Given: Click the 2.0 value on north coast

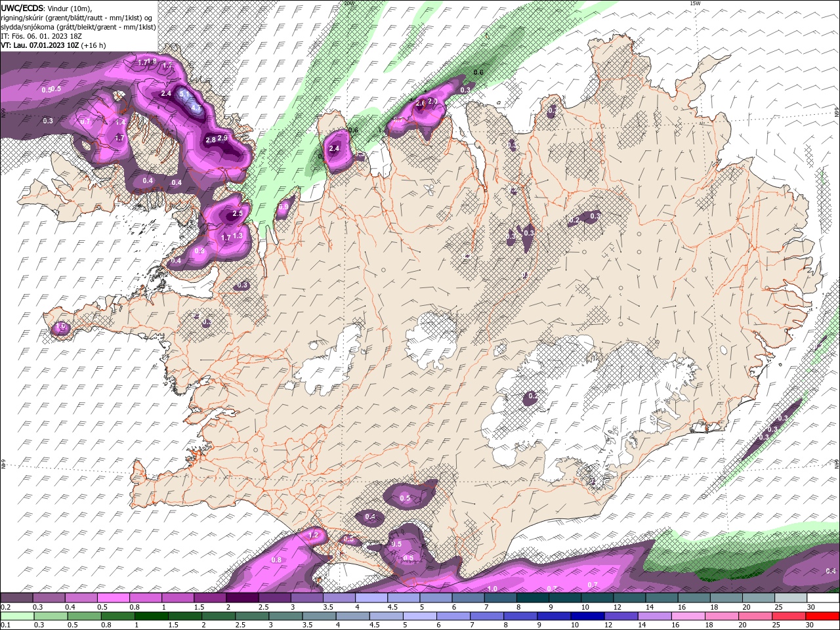Looking at the screenshot, I should (432, 101).
